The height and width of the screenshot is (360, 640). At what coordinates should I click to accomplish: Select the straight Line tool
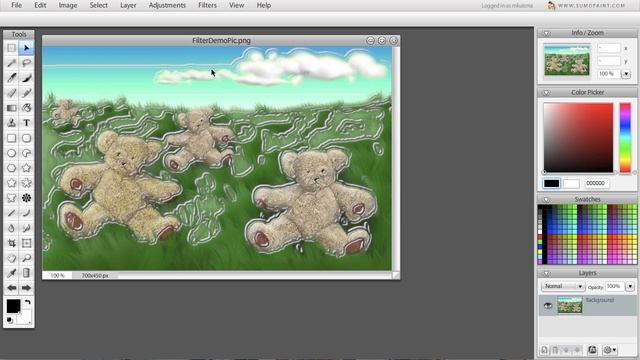[11, 213]
